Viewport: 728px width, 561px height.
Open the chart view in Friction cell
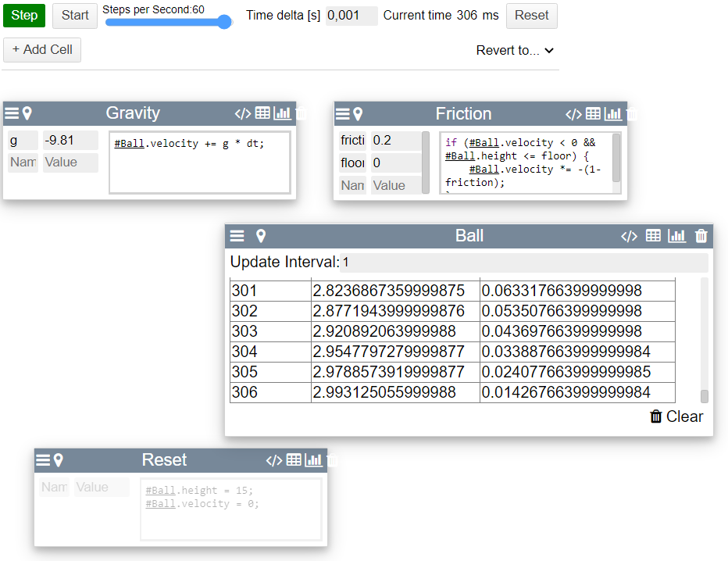tap(613, 114)
